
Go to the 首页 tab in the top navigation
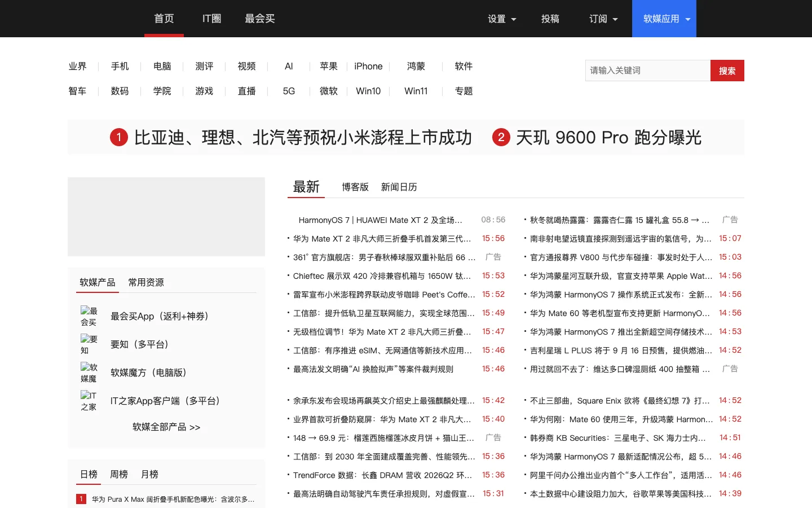pos(164,19)
